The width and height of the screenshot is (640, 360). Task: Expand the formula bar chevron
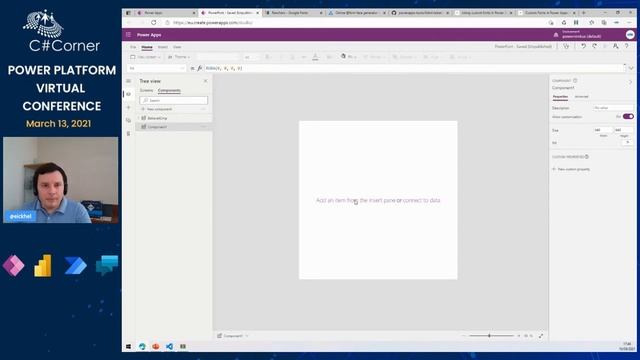631,68
